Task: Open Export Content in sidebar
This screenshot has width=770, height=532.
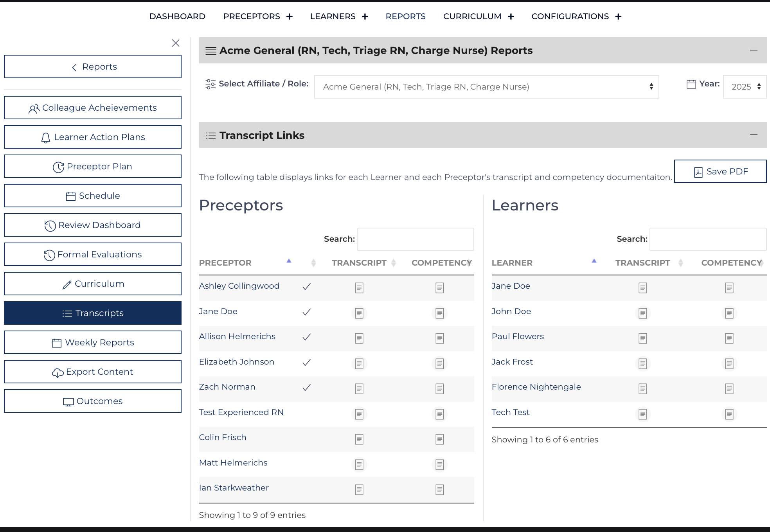Action: [93, 372]
